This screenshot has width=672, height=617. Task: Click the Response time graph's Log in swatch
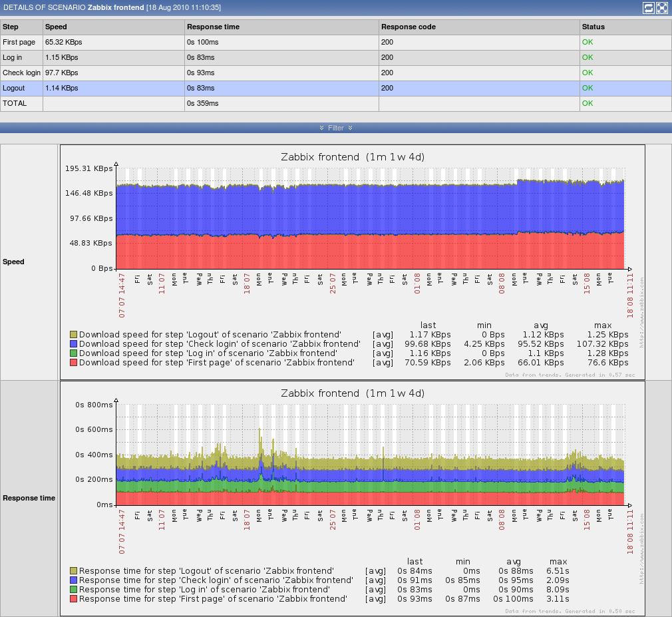click(x=73, y=590)
